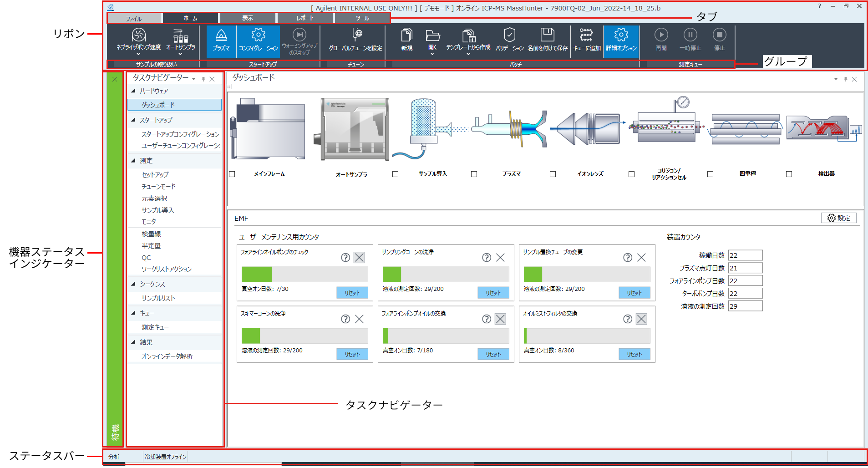Click リセット for フォアラインオイルポンプのチェック
Screen dimensions: 868x468
tap(352, 293)
